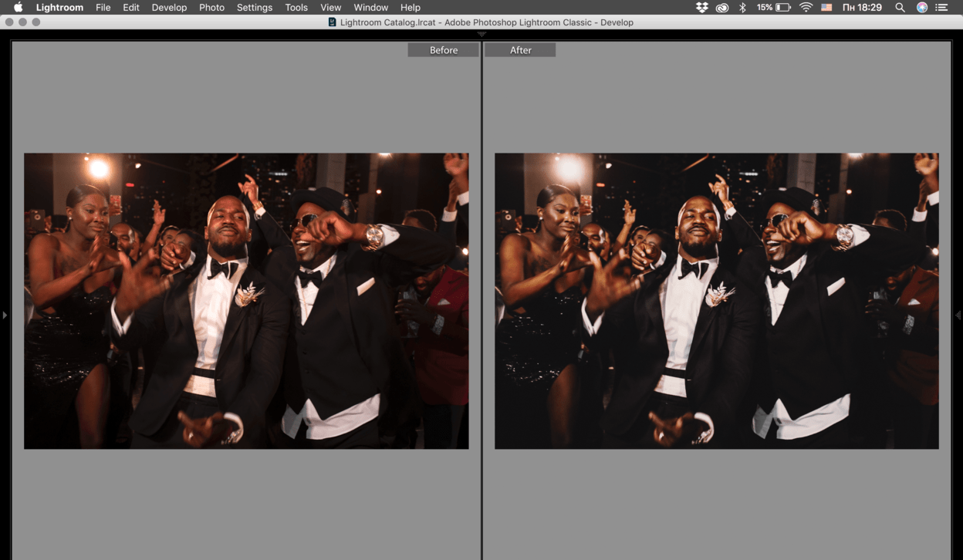Open the Wi-Fi status menu

[806, 7]
